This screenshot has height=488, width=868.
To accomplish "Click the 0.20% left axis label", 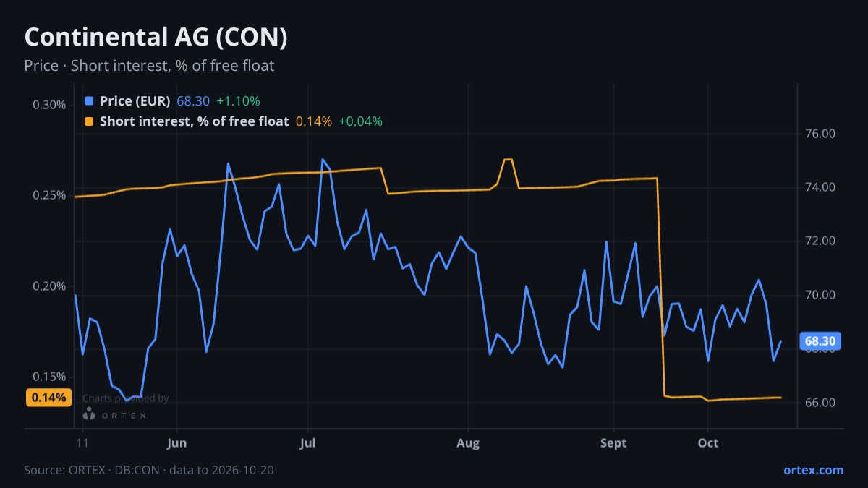I will (49, 286).
